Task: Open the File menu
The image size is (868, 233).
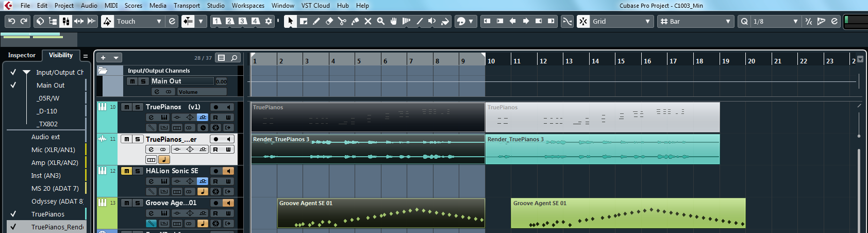Action: point(25,6)
